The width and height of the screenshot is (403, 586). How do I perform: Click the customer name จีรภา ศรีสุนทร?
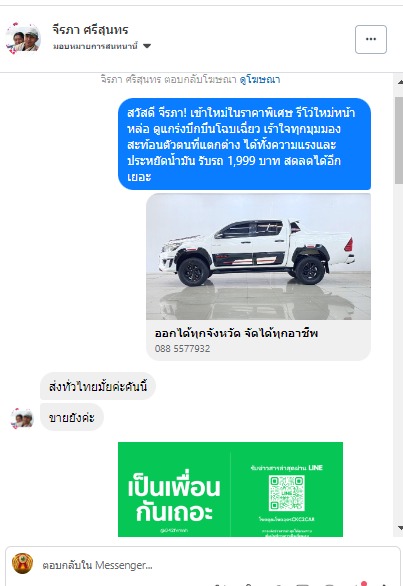click(90, 30)
